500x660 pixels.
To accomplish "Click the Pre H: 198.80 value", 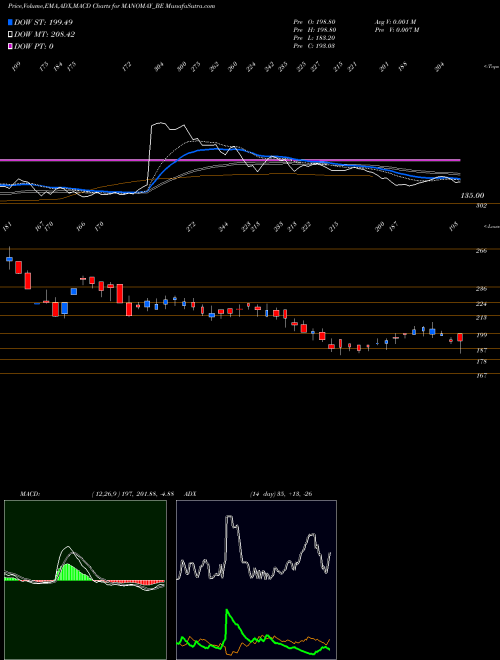I will click(x=314, y=30).
